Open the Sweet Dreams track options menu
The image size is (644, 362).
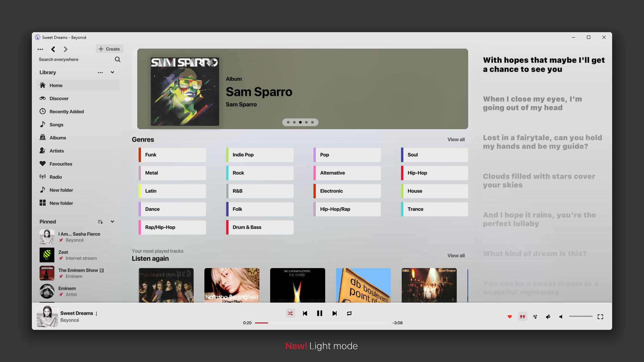coord(96,313)
